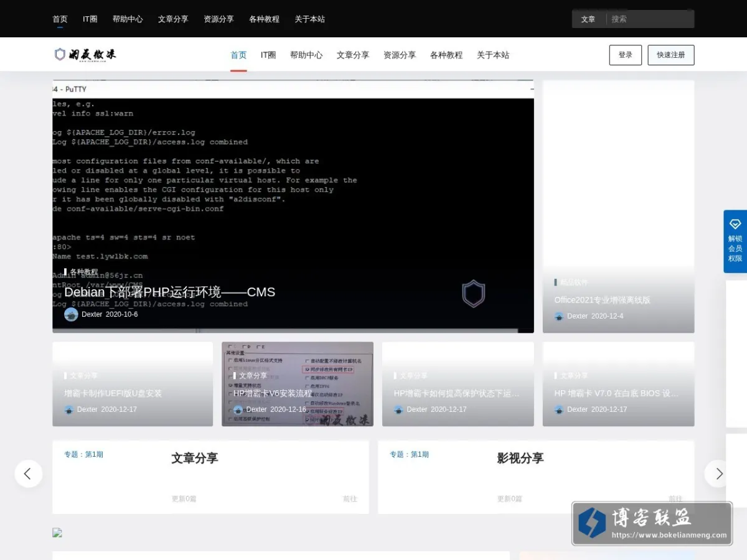Open IT圈 in the black top bar

(90, 19)
